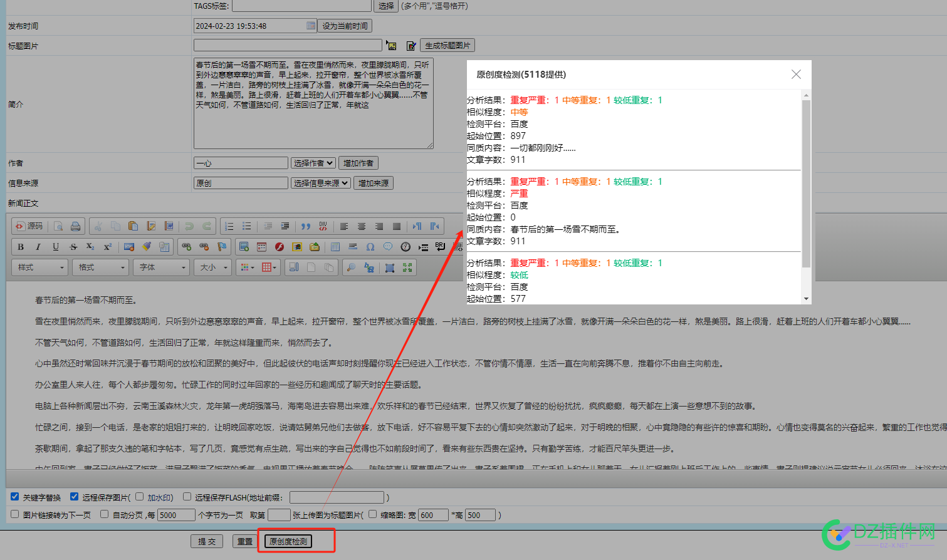Click 重置 reset button
The height and width of the screenshot is (560, 947).
click(x=245, y=541)
